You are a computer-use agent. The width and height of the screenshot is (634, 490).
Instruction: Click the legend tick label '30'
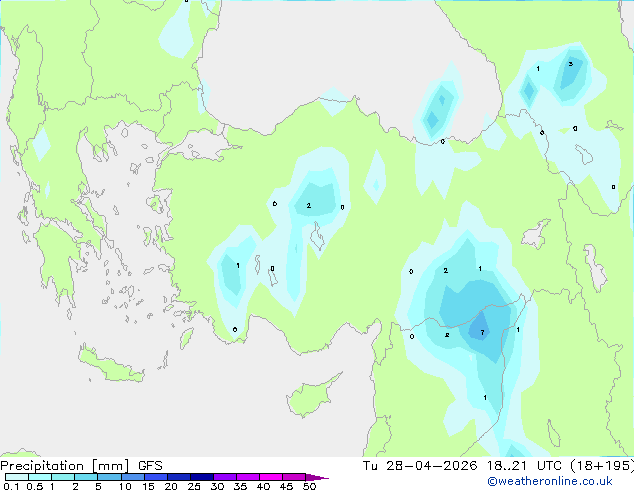point(217,486)
